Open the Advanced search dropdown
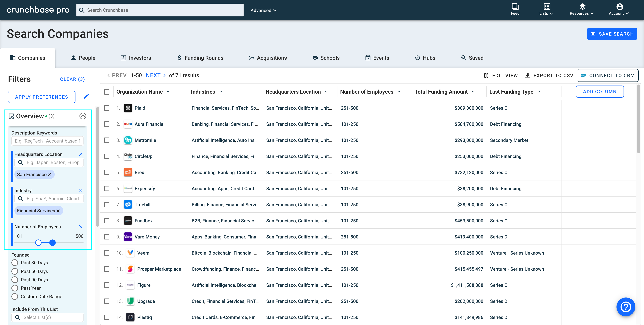Viewport: 644px width, 325px height. point(263,10)
